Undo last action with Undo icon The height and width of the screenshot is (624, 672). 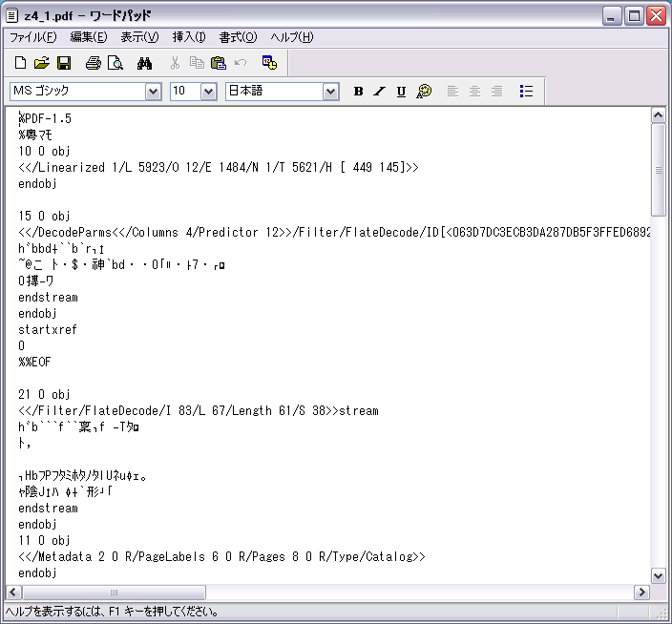241,63
